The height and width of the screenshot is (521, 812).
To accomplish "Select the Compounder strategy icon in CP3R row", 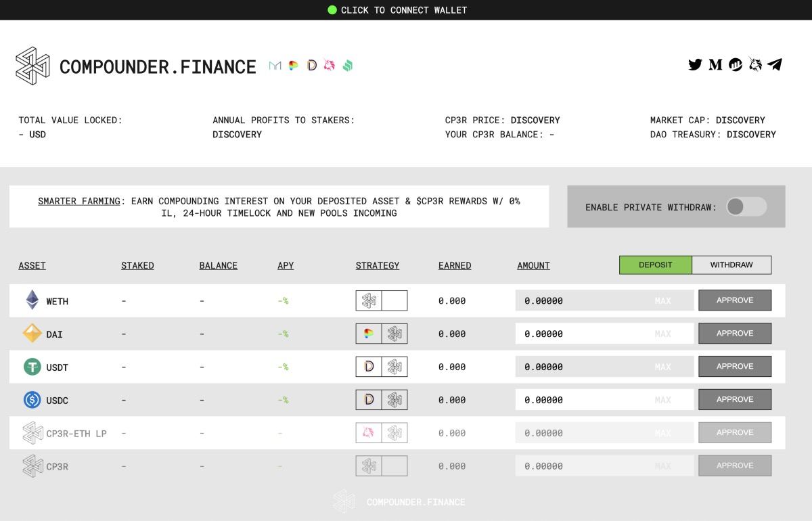I will (369, 466).
